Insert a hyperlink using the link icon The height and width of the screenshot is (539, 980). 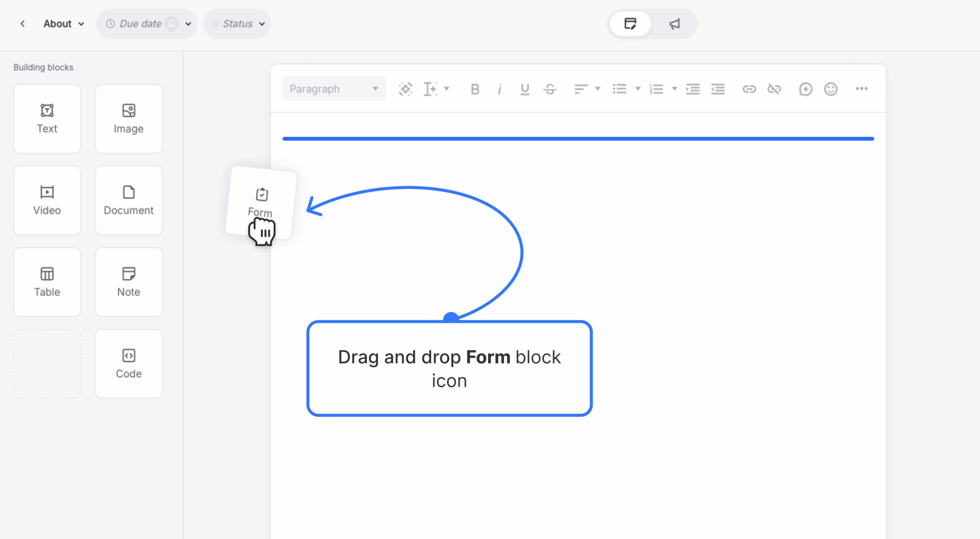749,89
